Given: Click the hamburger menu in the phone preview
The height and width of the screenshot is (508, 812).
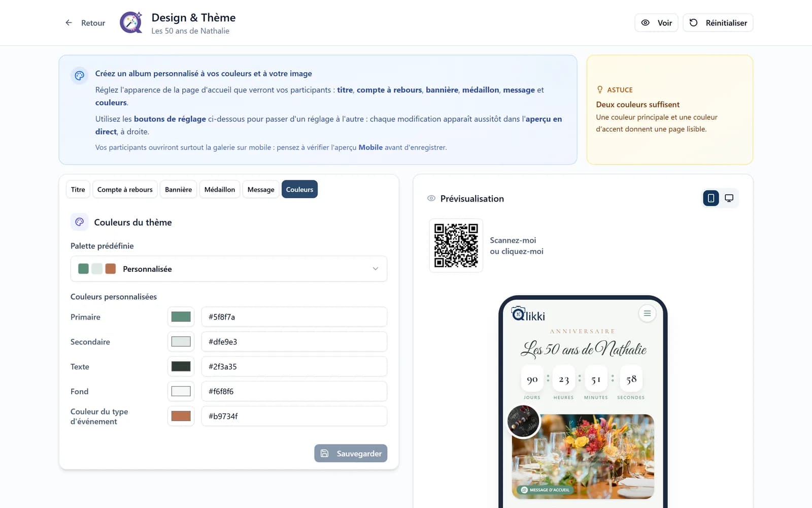Looking at the screenshot, I should pos(647,313).
